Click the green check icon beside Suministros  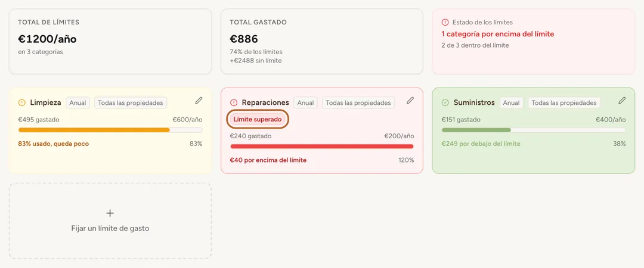[445, 102]
